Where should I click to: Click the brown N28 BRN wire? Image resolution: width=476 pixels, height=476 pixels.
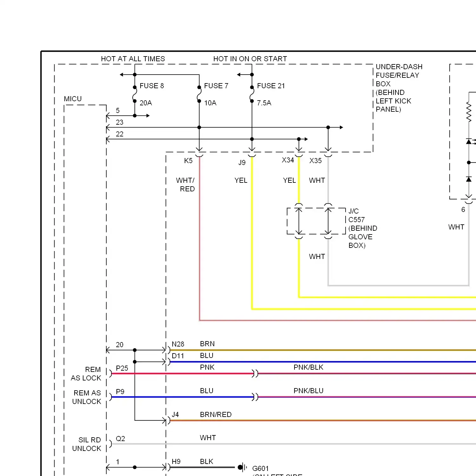point(317,350)
